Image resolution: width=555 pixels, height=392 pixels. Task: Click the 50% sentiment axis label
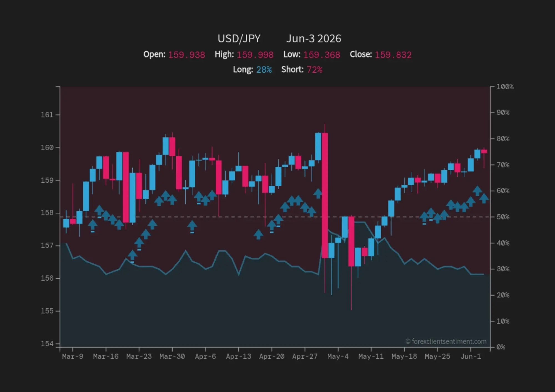click(x=503, y=217)
